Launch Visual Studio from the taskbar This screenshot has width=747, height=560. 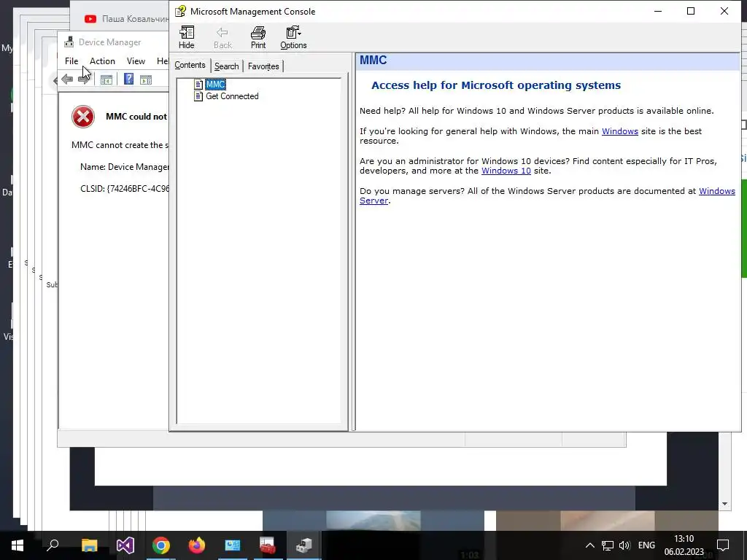[x=125, y=545]
